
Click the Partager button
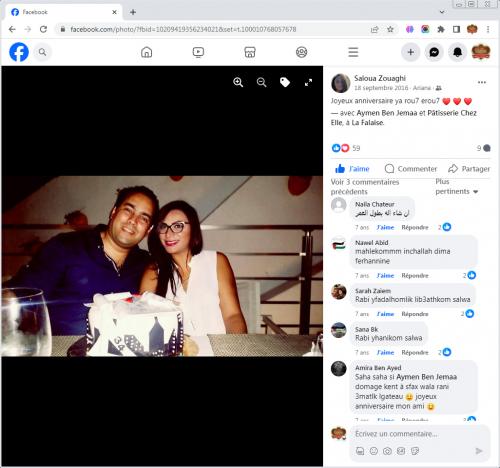[469, 169]
